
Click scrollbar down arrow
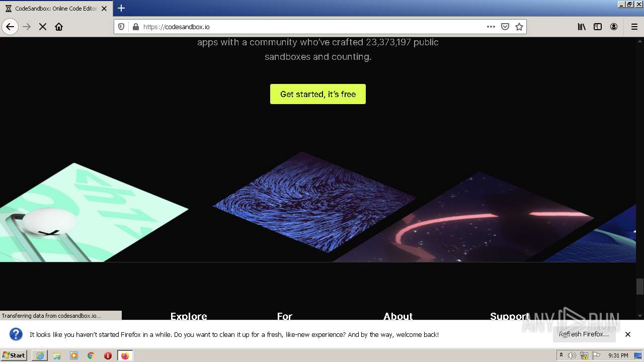(640, 316)
